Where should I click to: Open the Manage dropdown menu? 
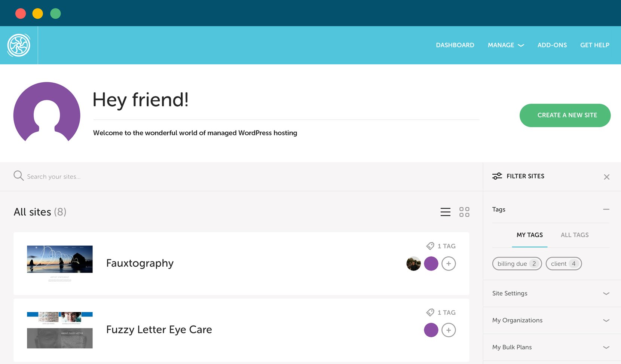[x=505, y=45]
